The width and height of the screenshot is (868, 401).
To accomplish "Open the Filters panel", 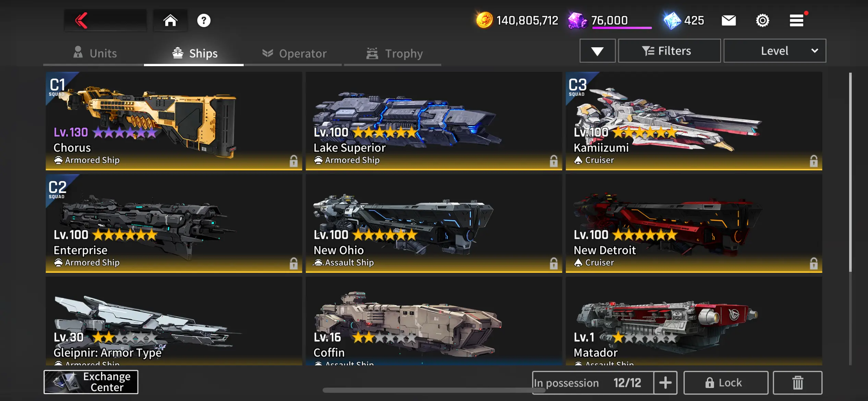I will [669, 51].
